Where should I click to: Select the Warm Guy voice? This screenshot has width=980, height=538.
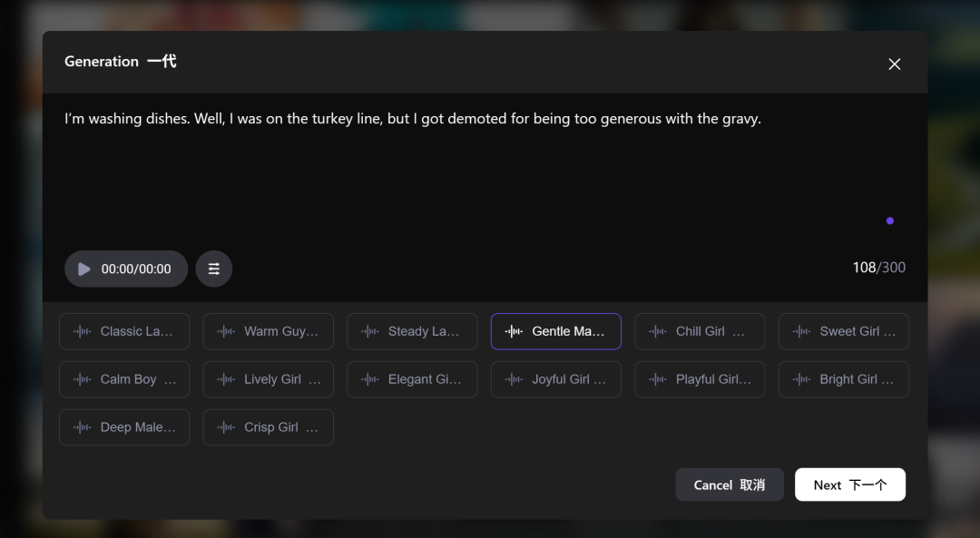coord(268,331)
